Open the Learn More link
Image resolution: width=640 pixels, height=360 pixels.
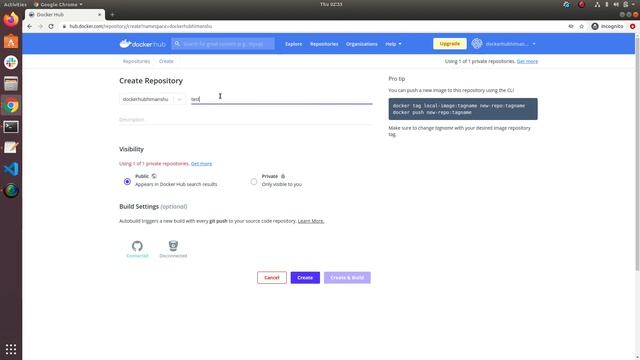click(x=311, y=221)
